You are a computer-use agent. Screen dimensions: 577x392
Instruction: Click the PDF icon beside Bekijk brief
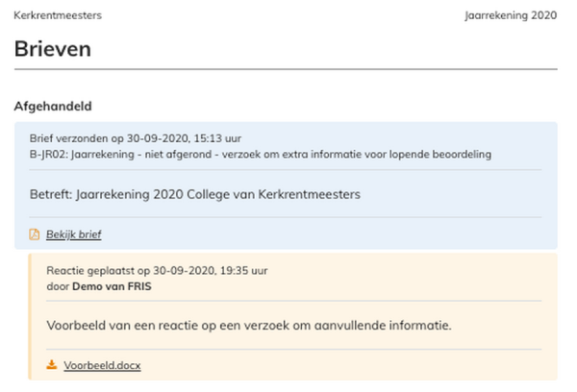coord(35,234)
